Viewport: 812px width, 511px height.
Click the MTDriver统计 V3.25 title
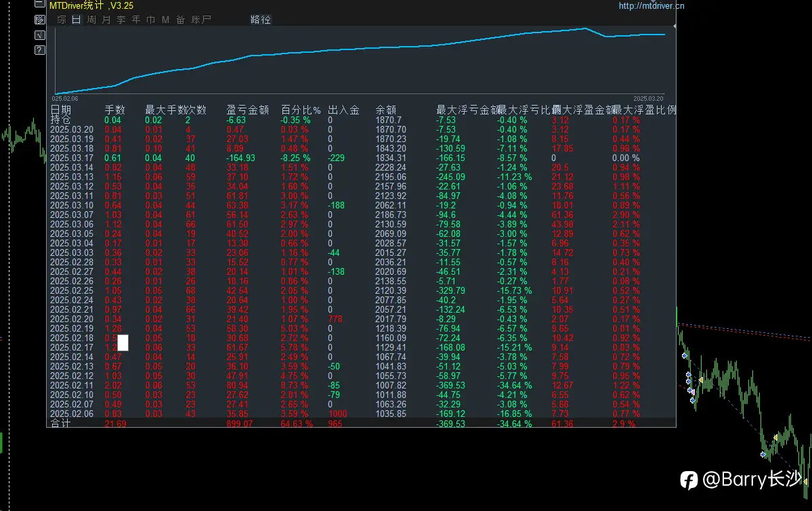click(x=91, y=5)
